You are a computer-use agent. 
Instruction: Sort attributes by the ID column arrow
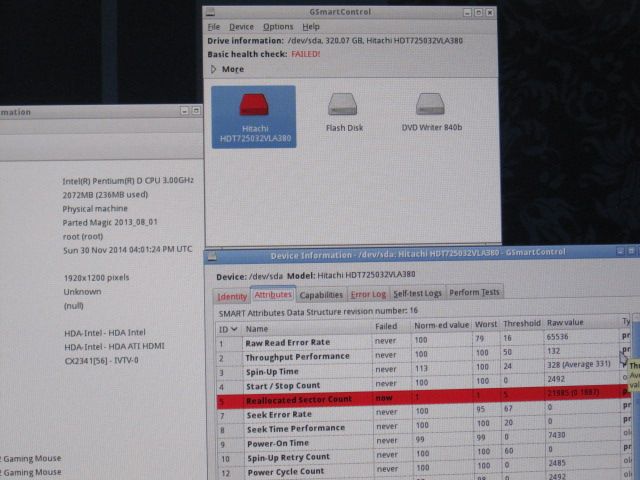click(x=234, y=329)
